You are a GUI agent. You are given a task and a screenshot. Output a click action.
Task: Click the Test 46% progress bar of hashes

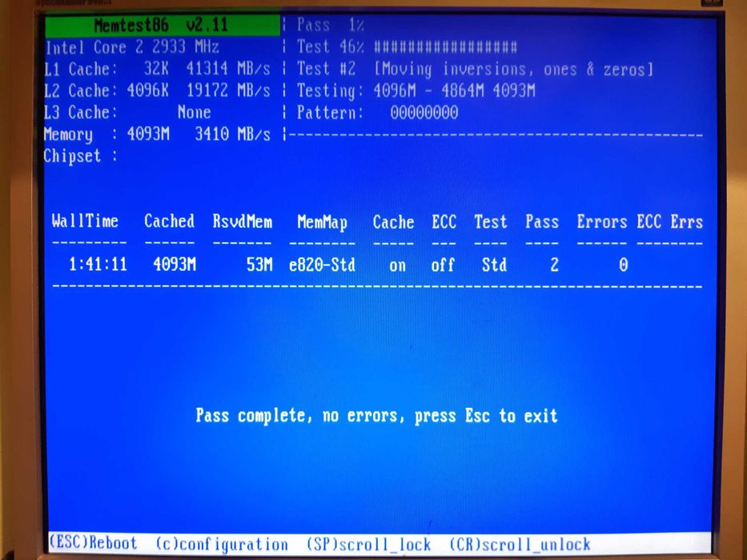pos(445,47)
